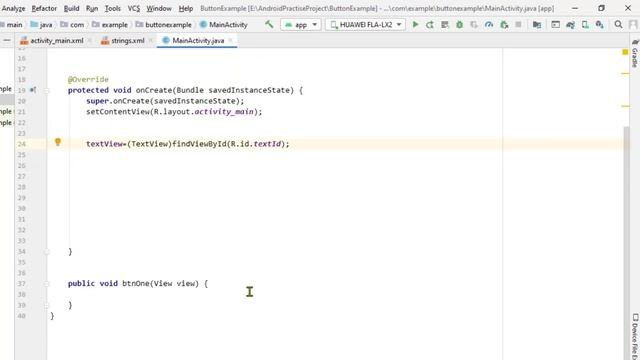Click the MainActivity breadcrumb item
This screenshot has height=360, width=640.
click(224, 25)
